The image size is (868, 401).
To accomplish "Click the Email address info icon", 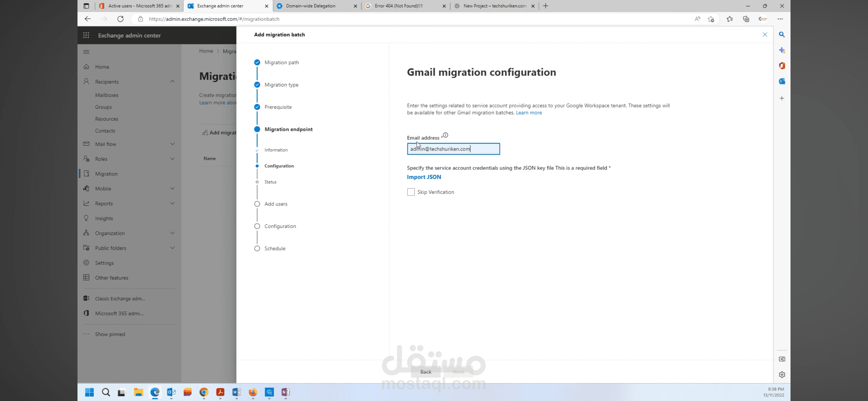I will click(446, 135).
